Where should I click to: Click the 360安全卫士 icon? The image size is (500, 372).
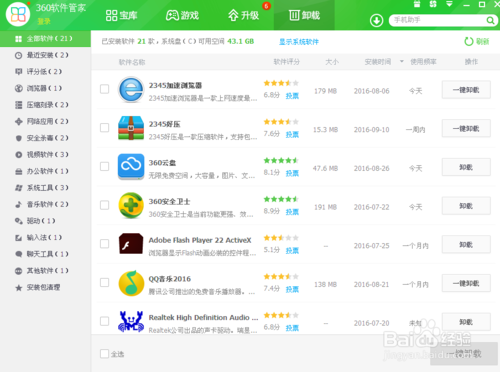pyautogui.click(x=131, y=205)
